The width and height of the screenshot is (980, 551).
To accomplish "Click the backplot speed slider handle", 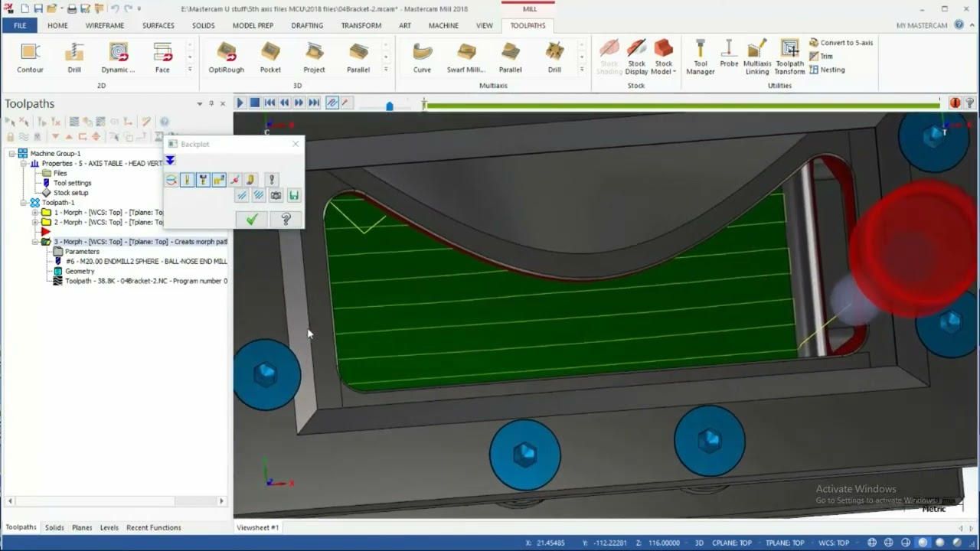I will pos(390,106).
